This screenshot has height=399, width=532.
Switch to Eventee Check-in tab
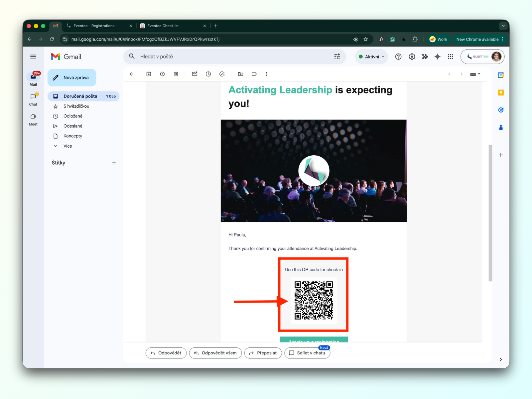(x=163, y=26)
